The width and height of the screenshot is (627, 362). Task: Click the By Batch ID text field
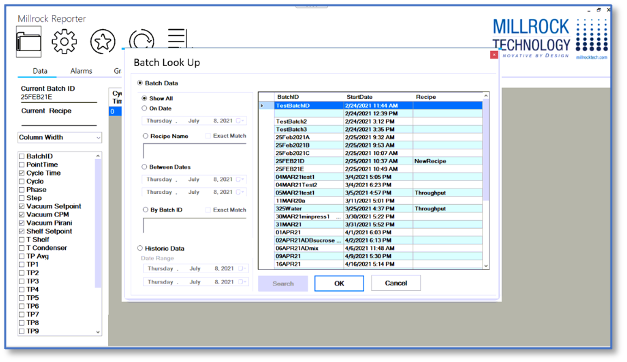(x=195, y=225)
